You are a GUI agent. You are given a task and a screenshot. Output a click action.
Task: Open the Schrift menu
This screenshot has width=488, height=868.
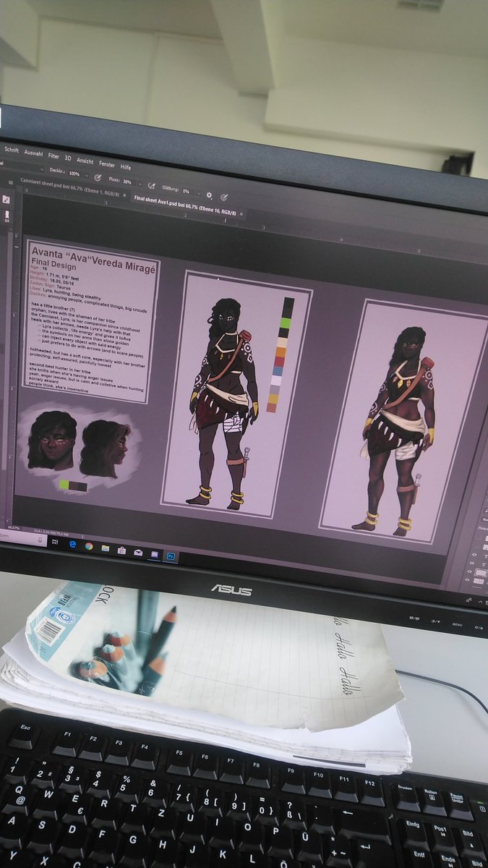coord(12,150)
